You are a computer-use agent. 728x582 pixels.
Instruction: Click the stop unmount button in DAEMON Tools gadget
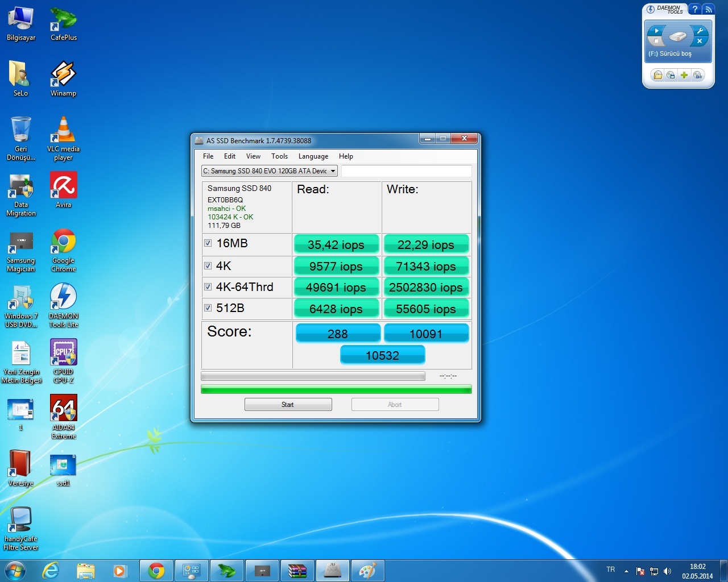coord(656,41)
